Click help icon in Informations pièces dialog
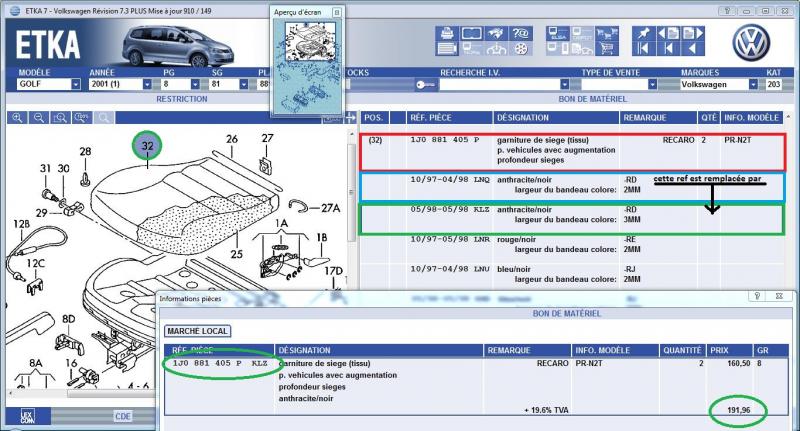Viewport: 800px width, 431px height. [x=757, y=296]
